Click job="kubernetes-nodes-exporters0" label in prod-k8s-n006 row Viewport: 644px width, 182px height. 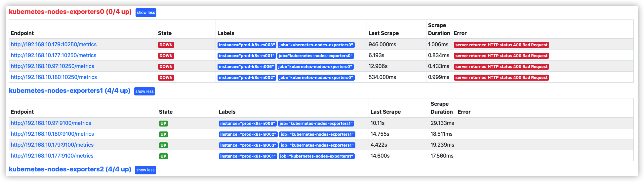click(315, 67)
